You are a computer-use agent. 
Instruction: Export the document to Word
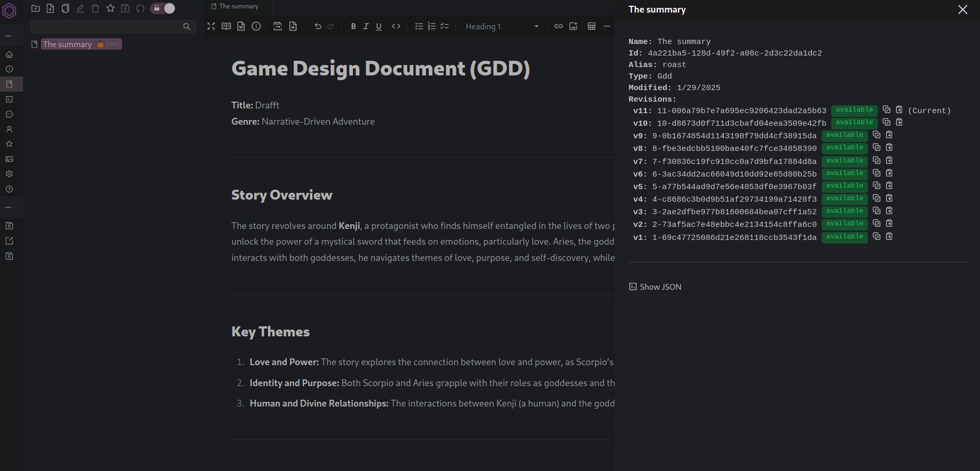click(241, 26)
